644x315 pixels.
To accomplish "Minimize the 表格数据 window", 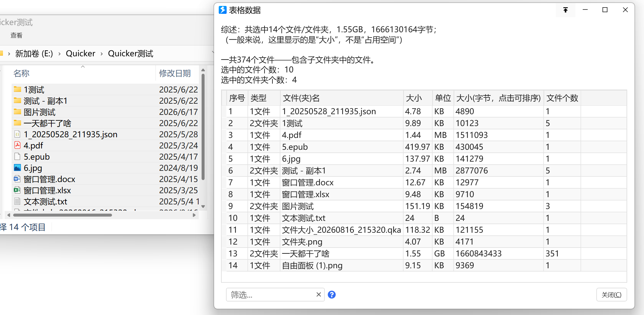I will coord(585,10).
